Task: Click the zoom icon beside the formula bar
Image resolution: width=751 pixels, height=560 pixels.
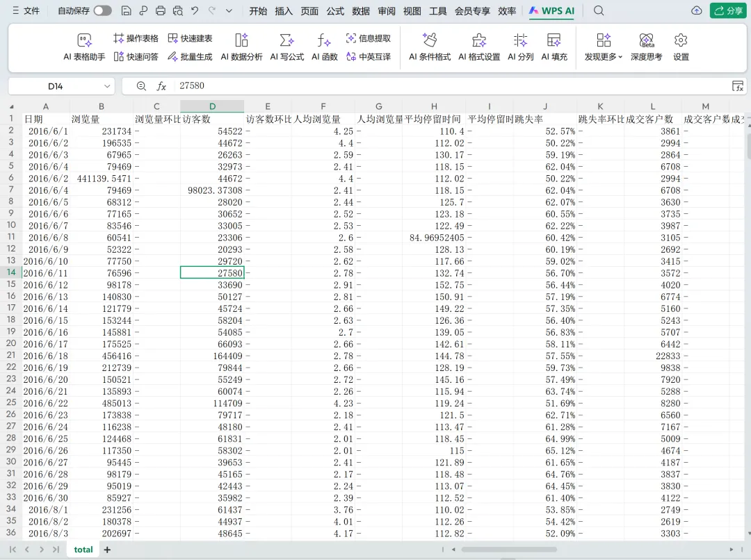Action: click(140, 86)
